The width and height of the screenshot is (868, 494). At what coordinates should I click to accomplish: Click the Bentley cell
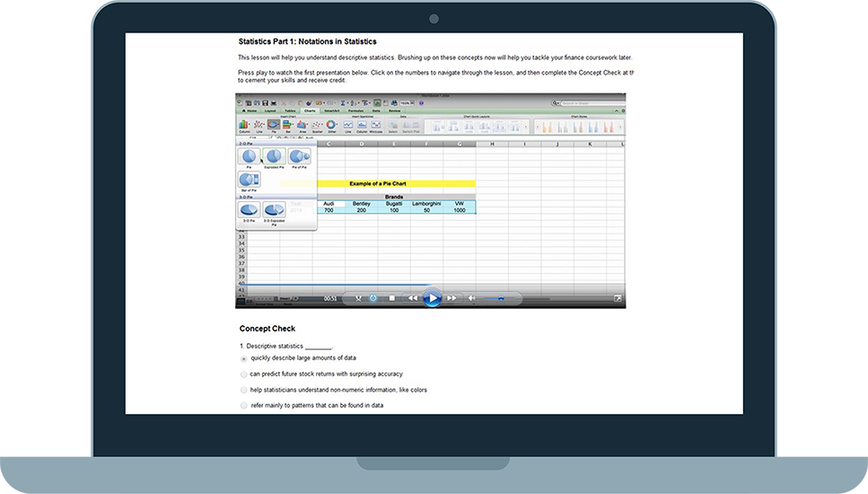(362, 203)
